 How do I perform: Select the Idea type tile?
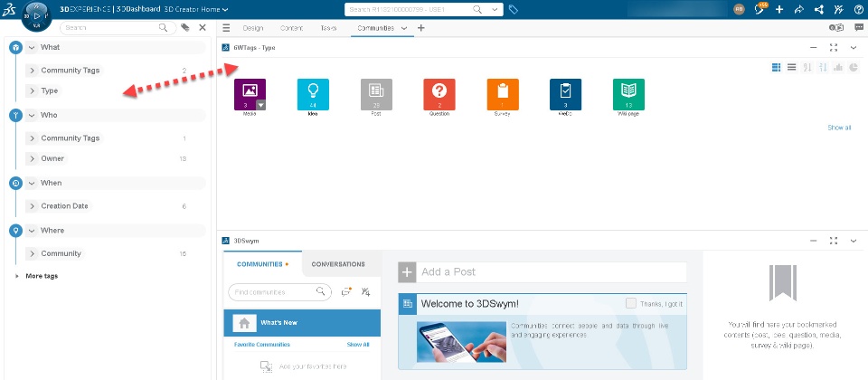(313, 94)
